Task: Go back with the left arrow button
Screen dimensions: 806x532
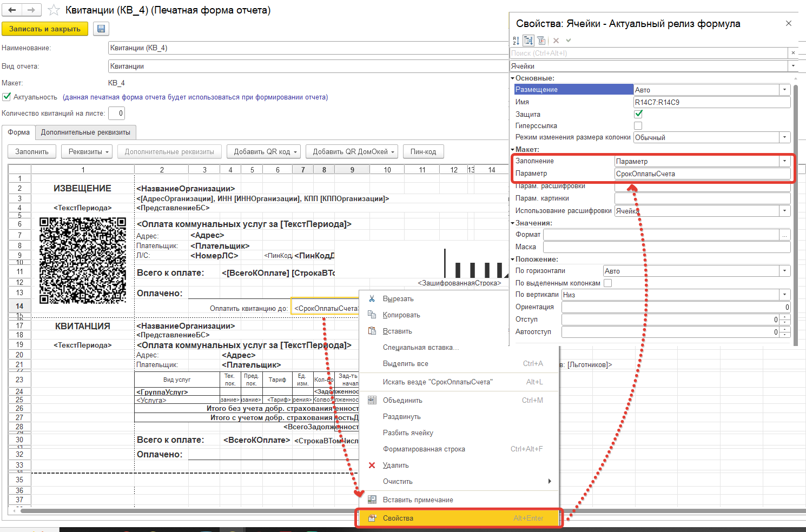Action: 12,10
